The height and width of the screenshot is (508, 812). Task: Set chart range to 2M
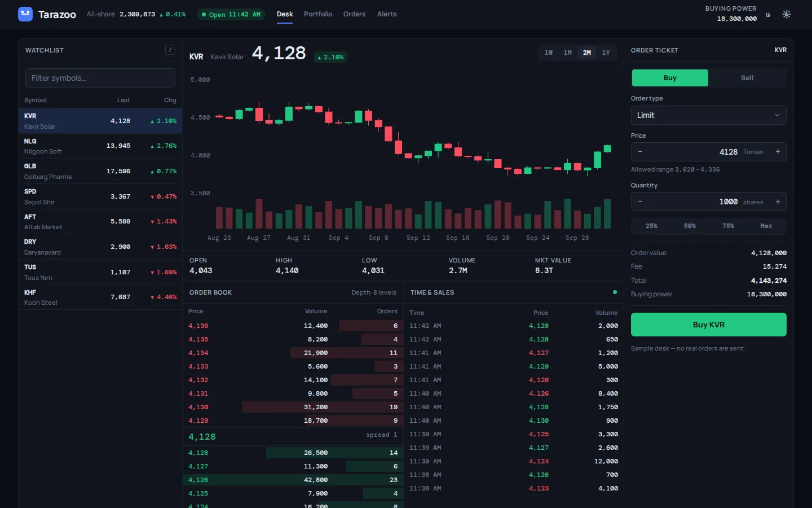click(587, 52)
